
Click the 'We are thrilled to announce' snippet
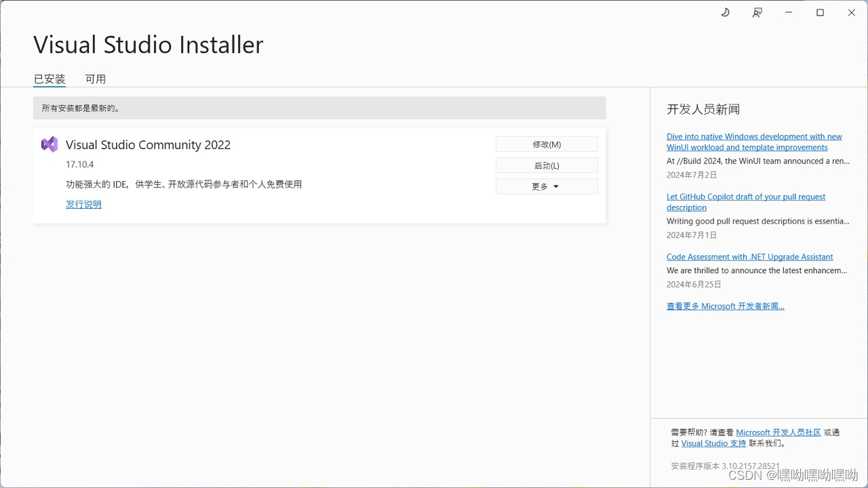[757, 270]
